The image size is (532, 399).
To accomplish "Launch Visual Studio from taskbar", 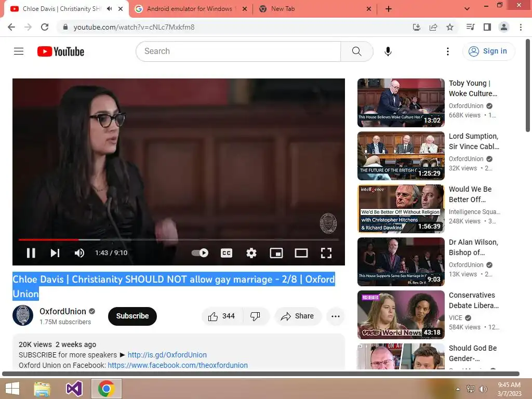I will click(74, 389).
